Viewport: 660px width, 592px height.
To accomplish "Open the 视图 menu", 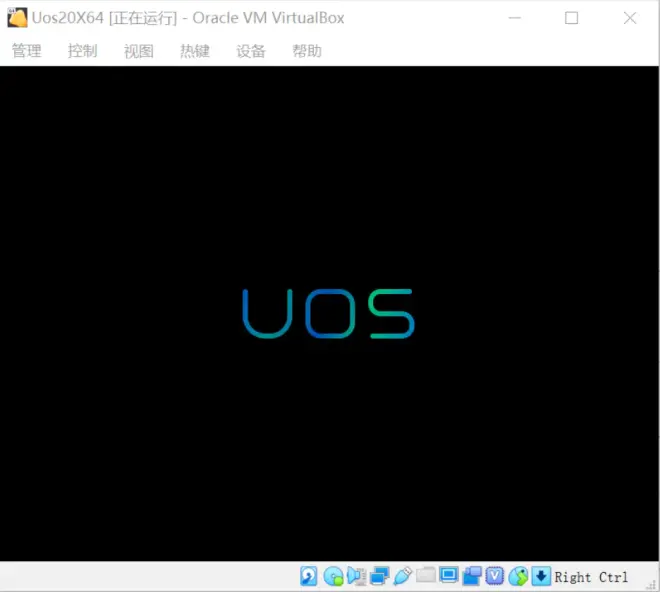I will [138, 51].
